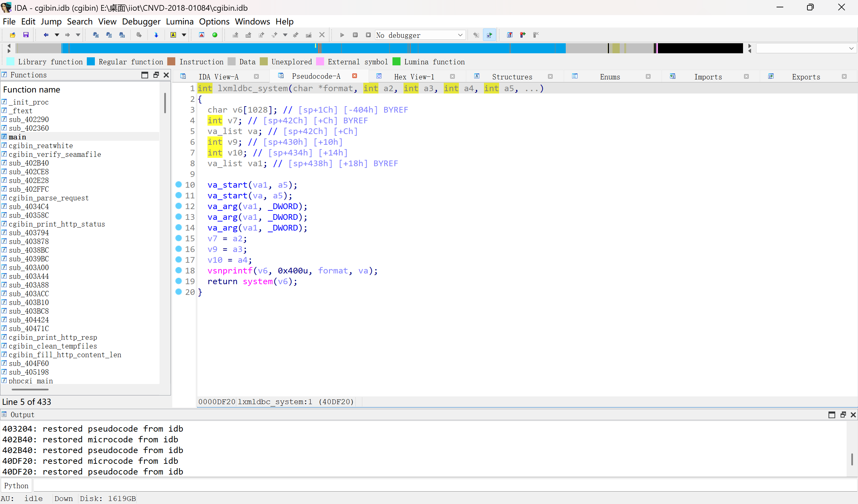Image resolution: width=858 pixels, height=504 pixels.
Task: Maximize the Functions panel
Action: tap(145, 75)
